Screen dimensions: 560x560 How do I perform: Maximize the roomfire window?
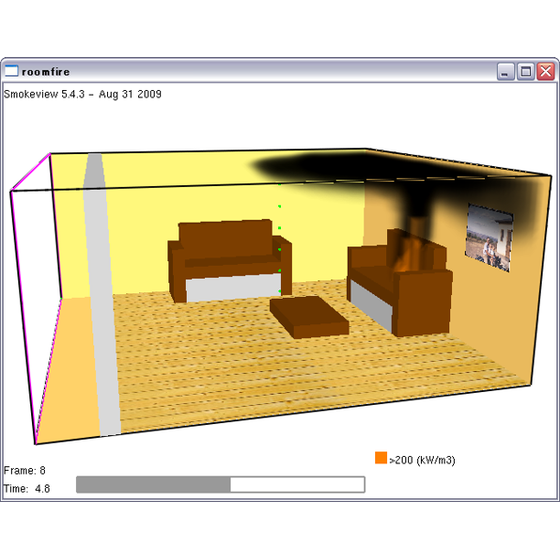(x=526, y=71)
